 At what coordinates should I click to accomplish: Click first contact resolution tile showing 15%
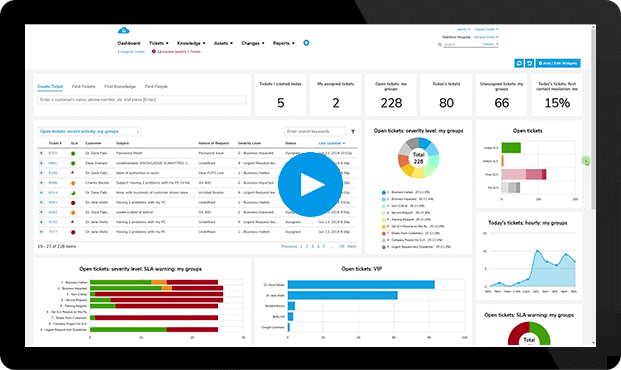557,95
